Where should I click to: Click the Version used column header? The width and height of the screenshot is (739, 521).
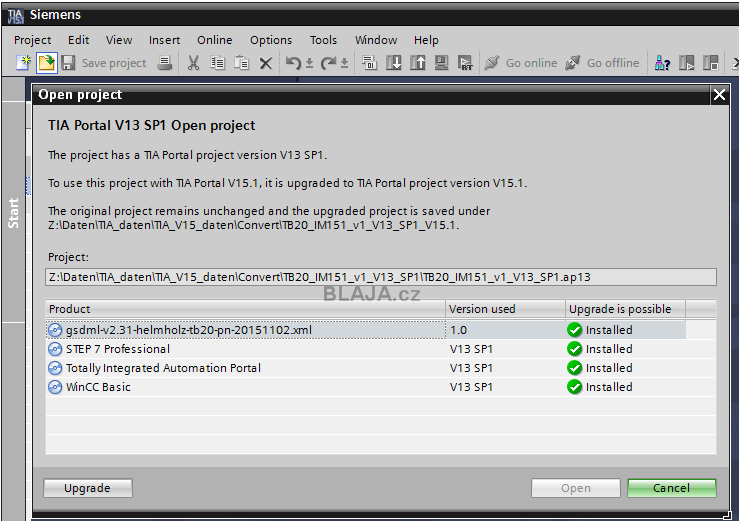coord(505,309)
